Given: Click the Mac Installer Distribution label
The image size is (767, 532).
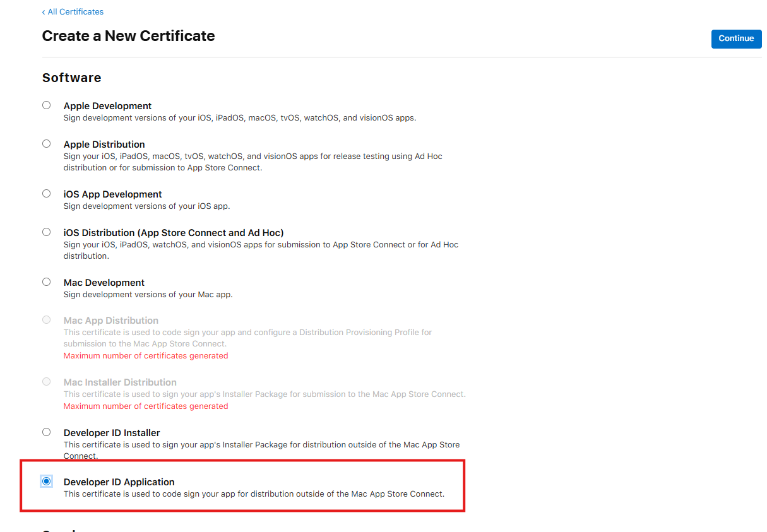Looking at the screenshot, I should click(120, 382).
